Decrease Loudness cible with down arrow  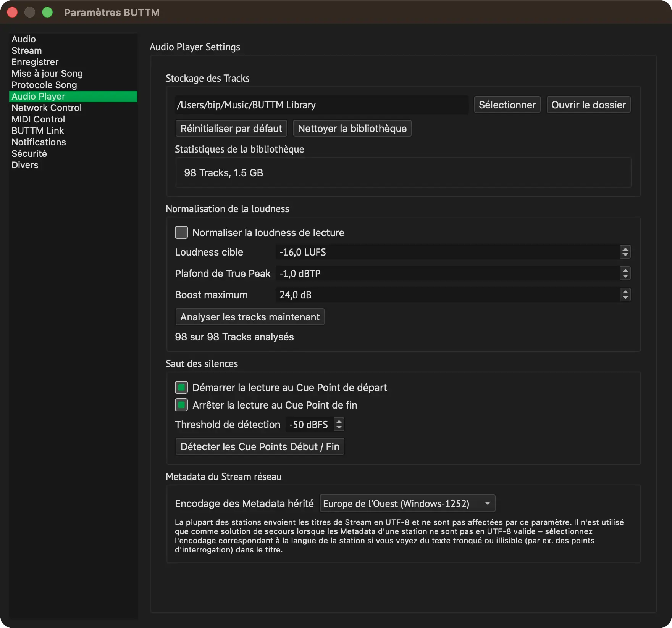pyautogui.click(x=625, y=256)
